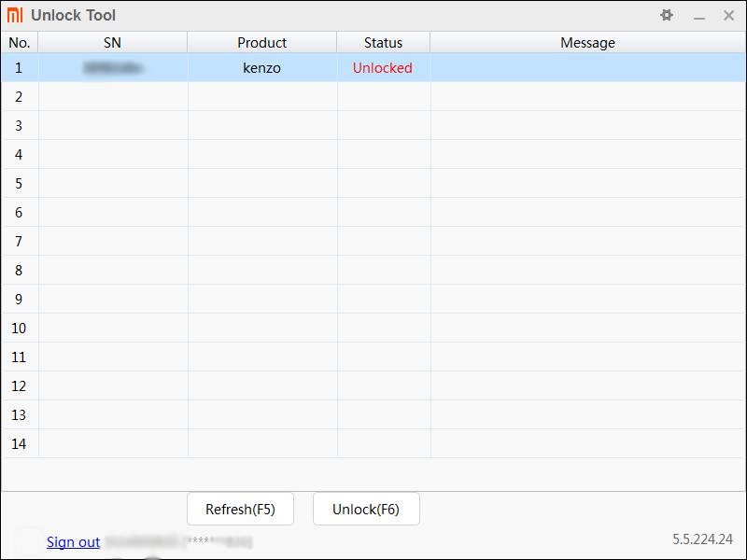Click the Refresh(F5) button

(240, 509)
